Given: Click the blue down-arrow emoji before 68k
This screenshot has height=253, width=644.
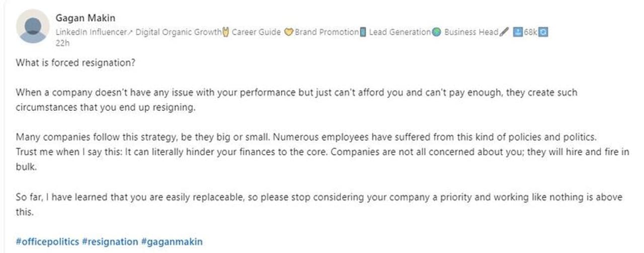Looking at the screenshot, I should coord(517,32).
